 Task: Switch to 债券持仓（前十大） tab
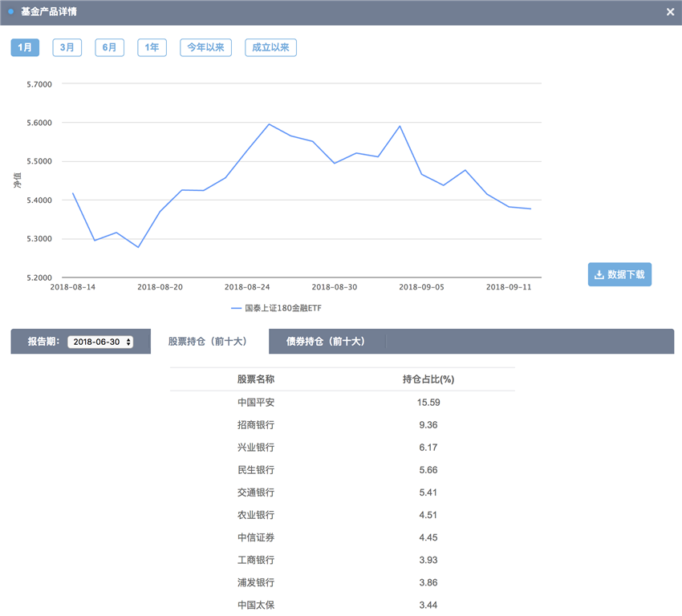[x=325, y=342]
